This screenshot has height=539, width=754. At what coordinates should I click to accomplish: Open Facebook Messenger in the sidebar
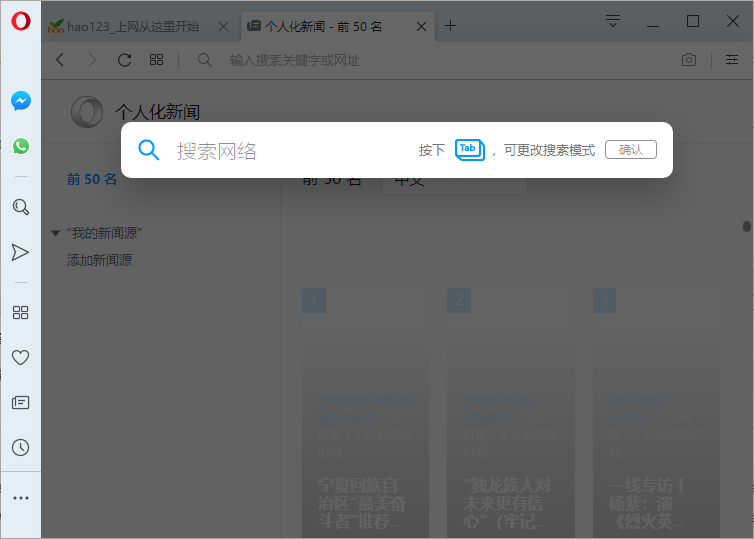[21, 101]
